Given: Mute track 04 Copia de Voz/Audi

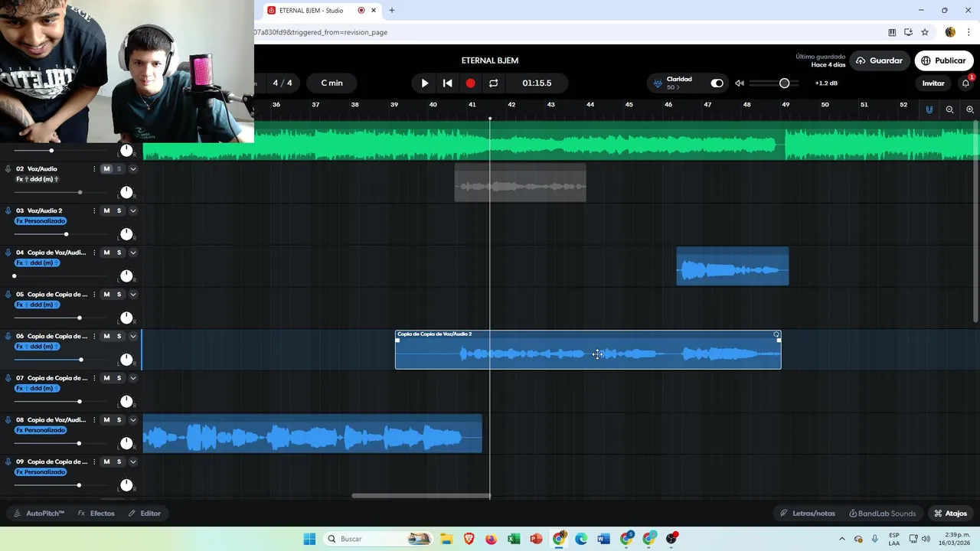Looking at the screenshot, I should click(x=106, y=253).
